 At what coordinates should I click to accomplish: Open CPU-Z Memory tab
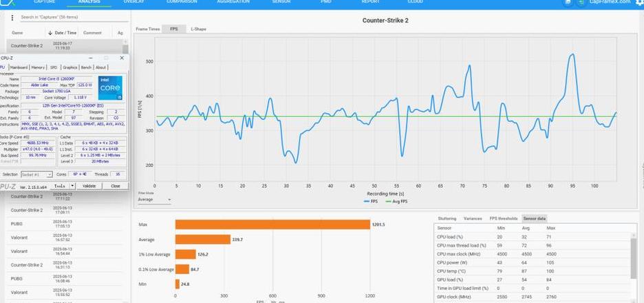tap(38, 67)
